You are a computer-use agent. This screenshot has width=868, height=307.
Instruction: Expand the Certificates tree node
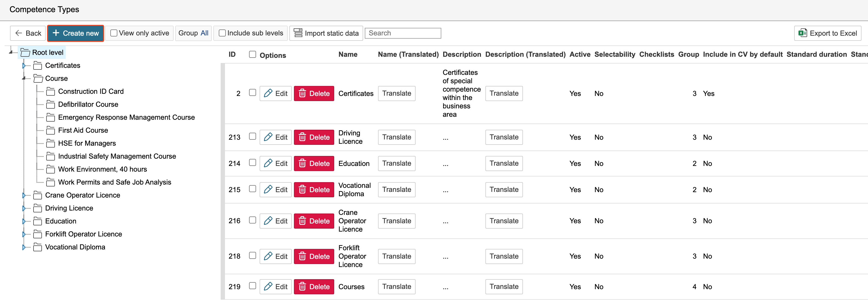pos(24,66)
